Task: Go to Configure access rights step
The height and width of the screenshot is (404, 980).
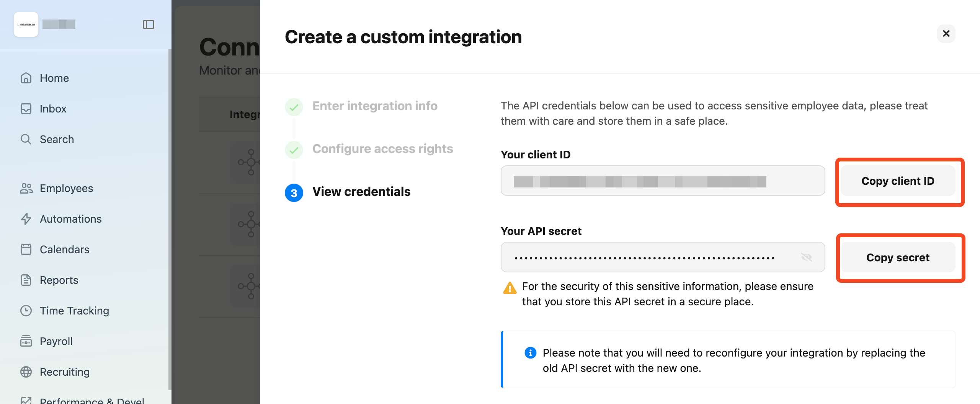Action: [x=382, y=149]
